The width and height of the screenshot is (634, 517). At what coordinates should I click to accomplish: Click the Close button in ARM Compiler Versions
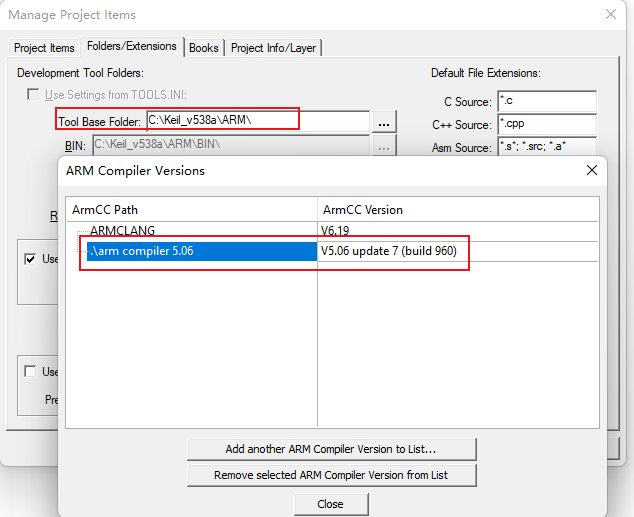(330, 504)
